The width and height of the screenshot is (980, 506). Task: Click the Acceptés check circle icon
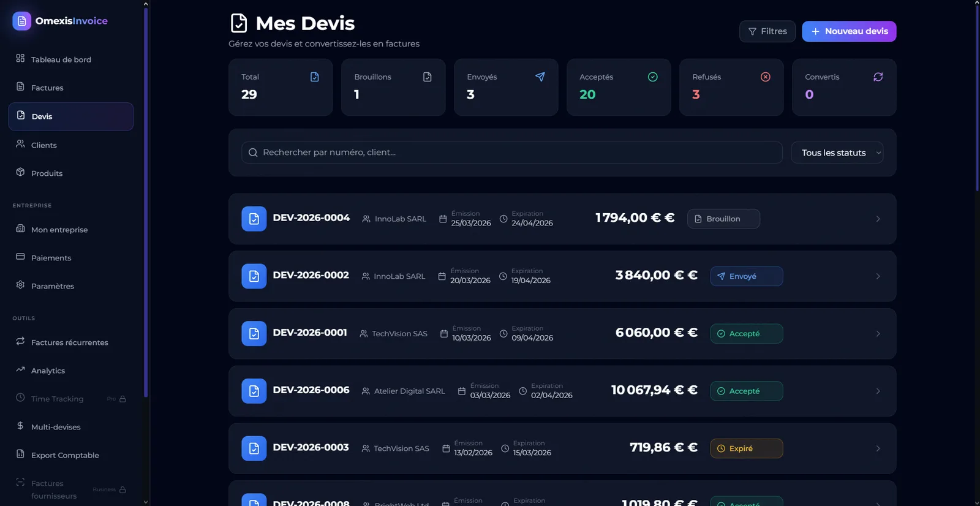pos(652,77)
